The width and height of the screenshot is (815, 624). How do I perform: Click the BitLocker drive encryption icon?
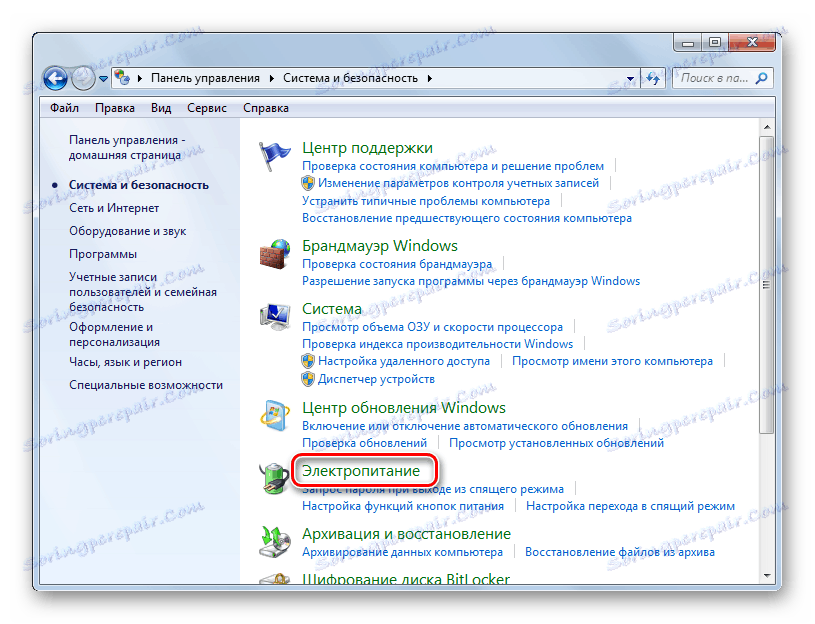274,579
